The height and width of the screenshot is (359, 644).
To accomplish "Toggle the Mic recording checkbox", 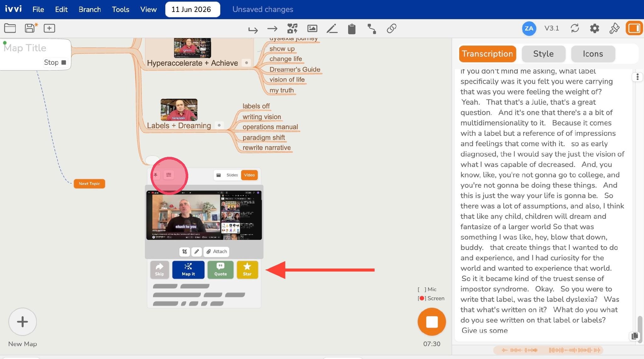I will click(x=422, y=290).
